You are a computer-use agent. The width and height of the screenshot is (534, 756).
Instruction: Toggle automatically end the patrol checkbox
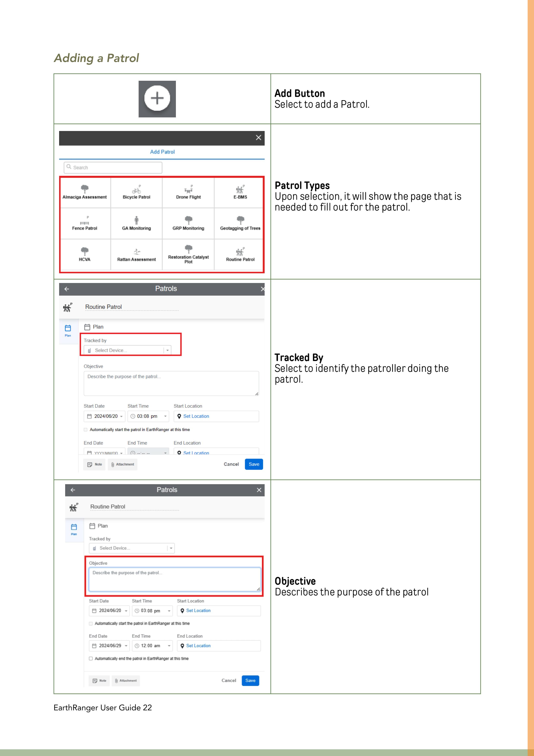tap(91, 659)
